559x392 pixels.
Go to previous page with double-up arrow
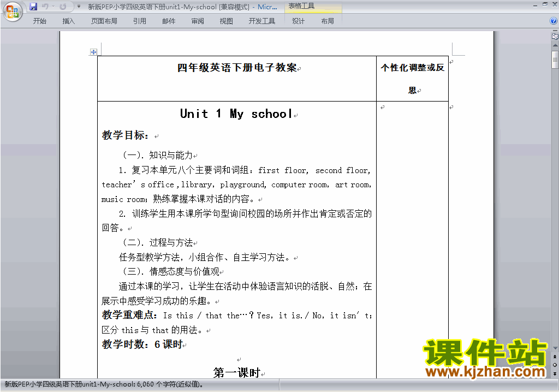coord(555,357)
